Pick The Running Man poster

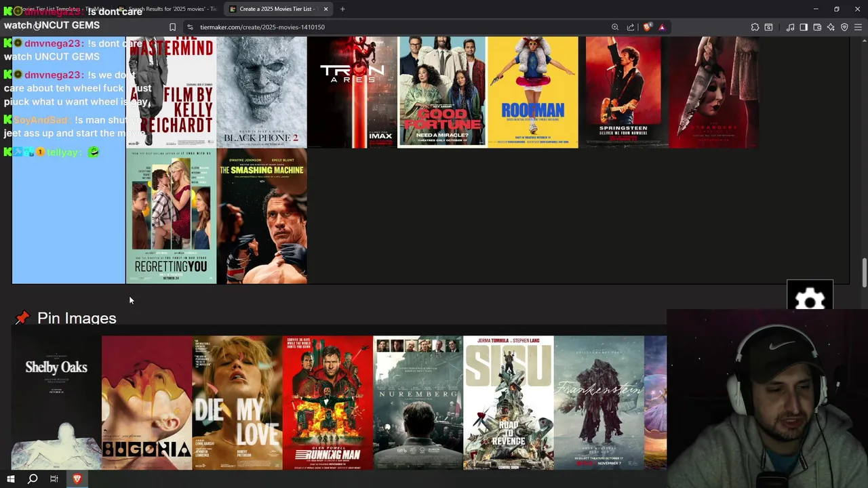pyautogui.click(x=327, y=403)
